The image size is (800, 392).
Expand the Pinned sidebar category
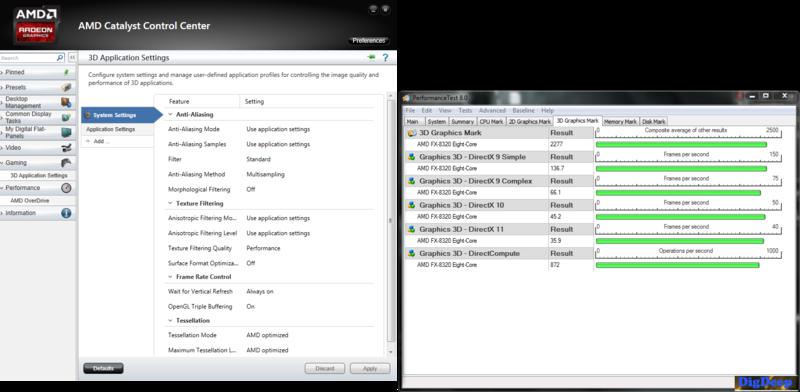pyautogui.click(x=2, y=72)
